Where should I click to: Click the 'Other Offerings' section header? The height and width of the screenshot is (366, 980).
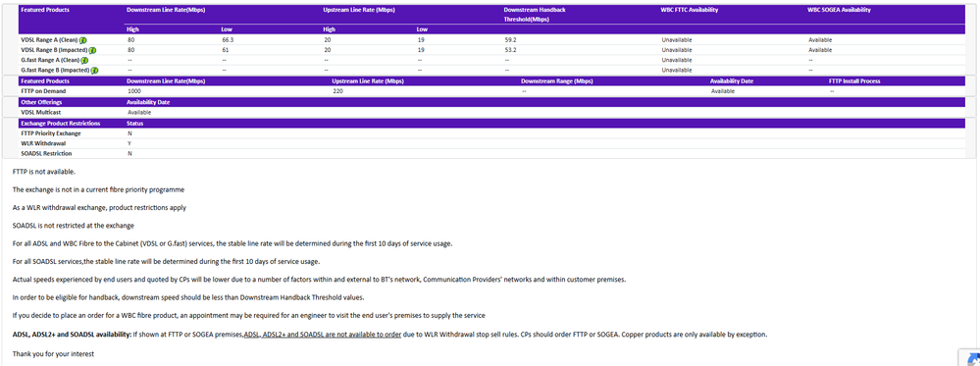41,102
